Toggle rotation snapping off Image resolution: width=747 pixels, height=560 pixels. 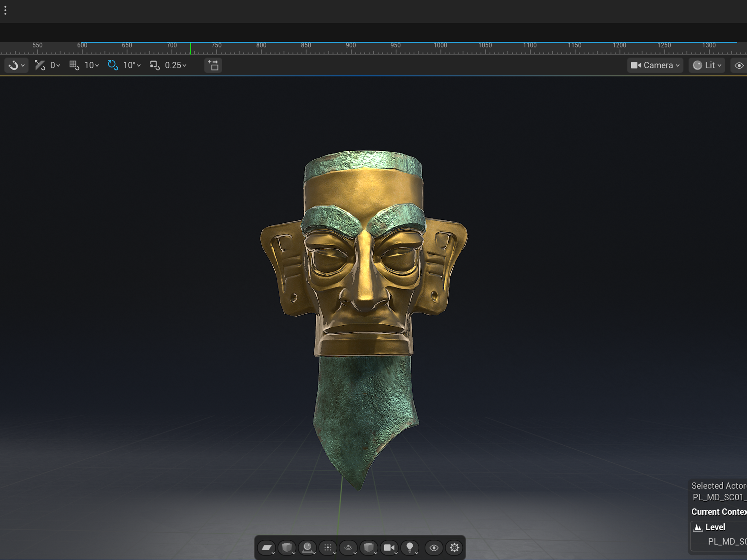[112, 65]
